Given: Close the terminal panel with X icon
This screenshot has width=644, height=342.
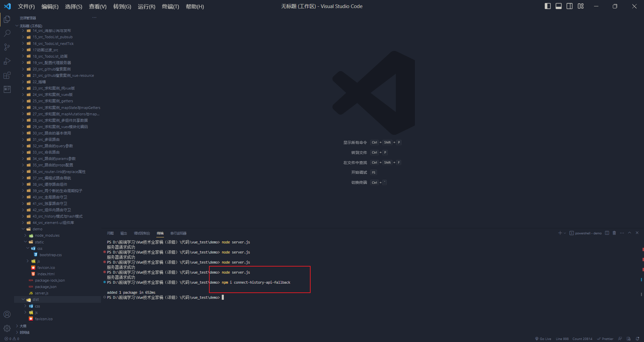Looking at the screenshot, I should [637, 233].
